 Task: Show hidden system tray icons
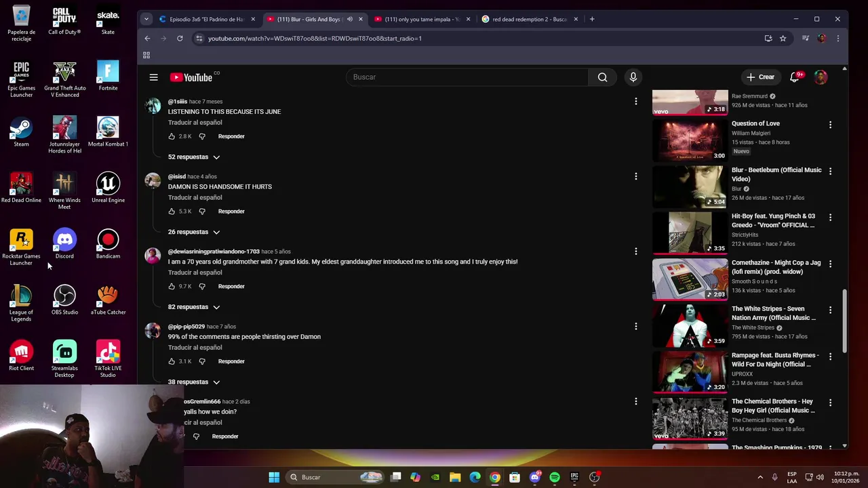(x=760, y=477)
